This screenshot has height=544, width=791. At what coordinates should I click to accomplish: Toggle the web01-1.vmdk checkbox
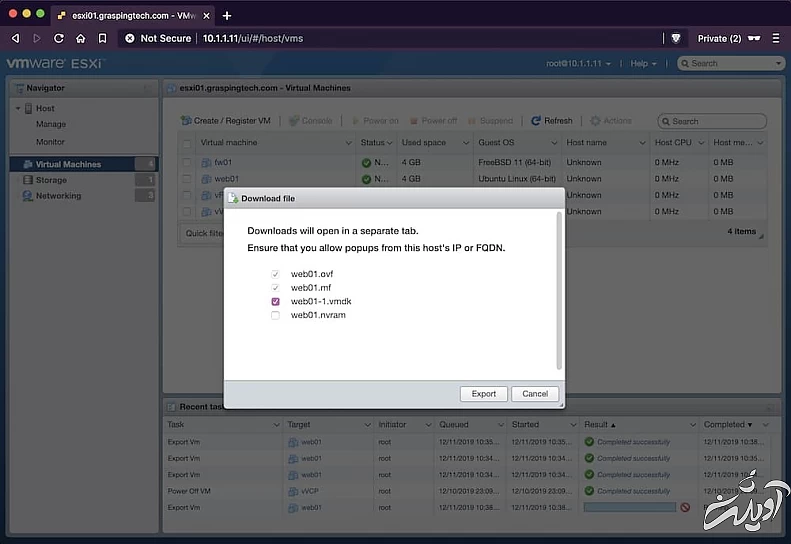click(x=275, y=301)
